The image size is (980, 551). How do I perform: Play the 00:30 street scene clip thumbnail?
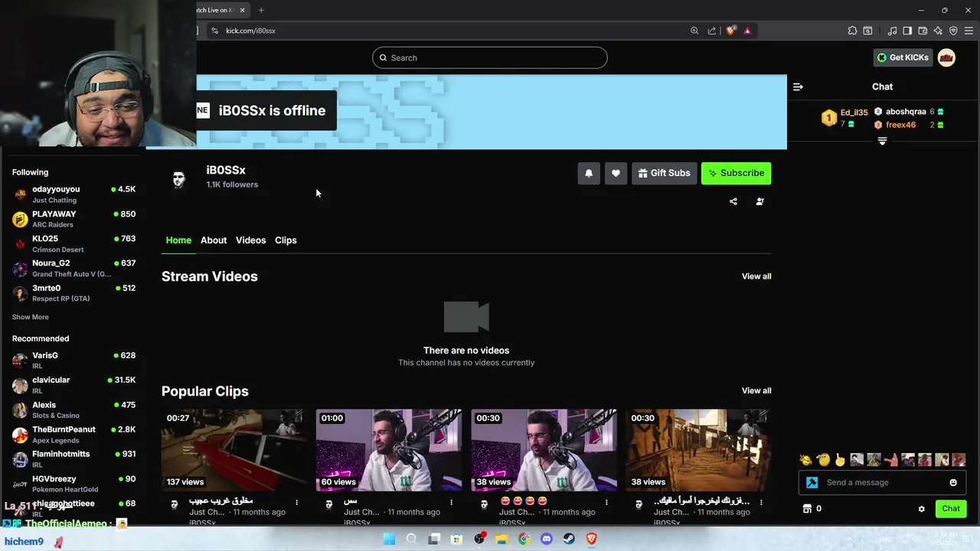698,450
